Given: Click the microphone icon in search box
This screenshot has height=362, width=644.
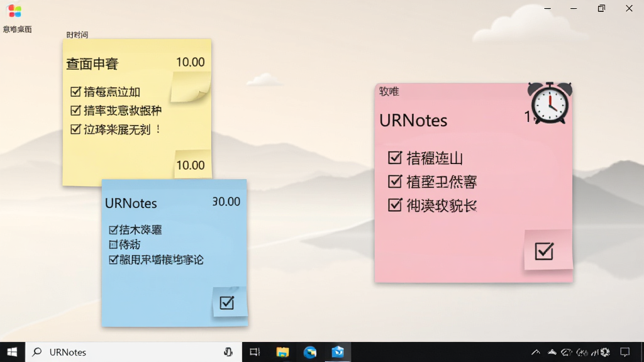Looking at the screenshot, I should tap(228, 352).
